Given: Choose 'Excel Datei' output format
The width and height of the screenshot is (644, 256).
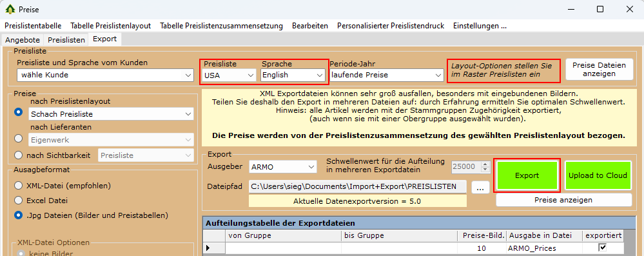Looking at the screenshot, I should pyautogui.click(x=18, y=200).
